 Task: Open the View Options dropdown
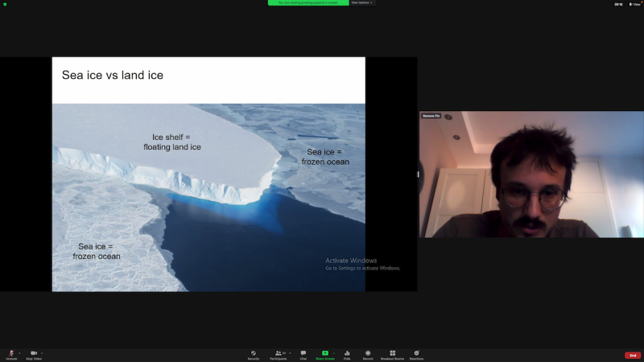(x=362, y=2)
